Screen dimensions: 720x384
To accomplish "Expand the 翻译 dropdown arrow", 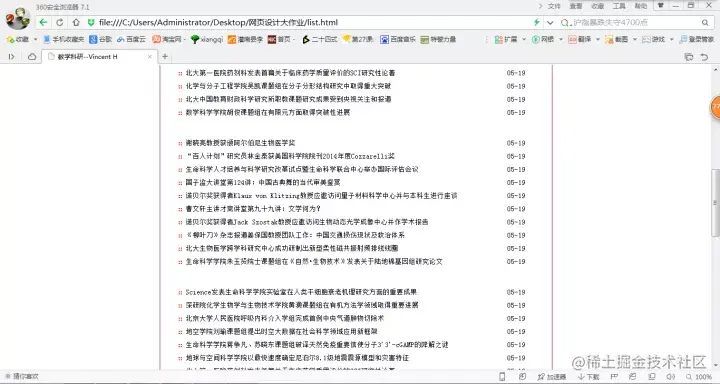I will pyautogui.click(x=598, y=40).
